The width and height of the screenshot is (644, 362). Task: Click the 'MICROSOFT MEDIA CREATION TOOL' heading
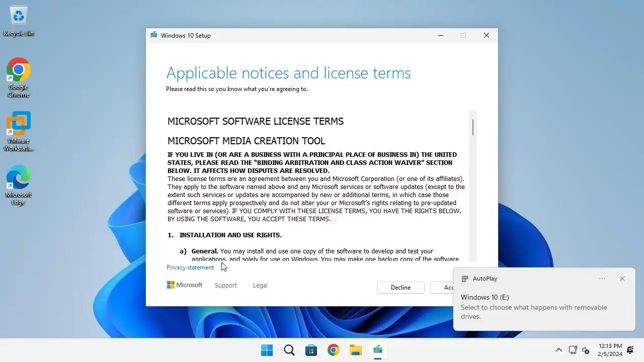tap(247, 141)
